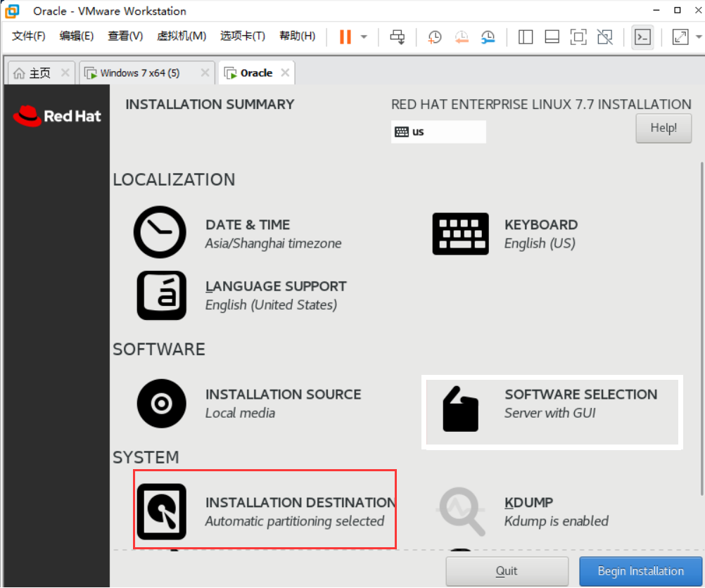The image size is (705, 588).
Task: Click the VMware Workstation title bar icon
Action: 12,11
